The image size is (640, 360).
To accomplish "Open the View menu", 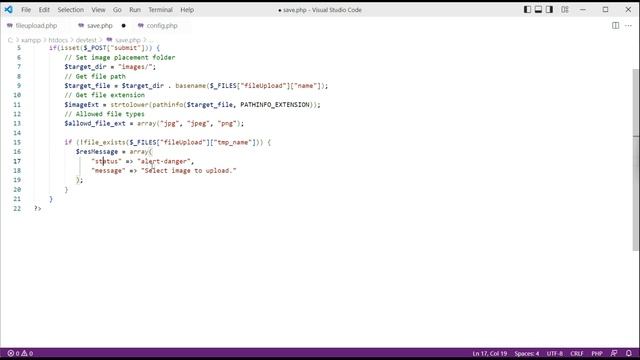I will (98, 9).
